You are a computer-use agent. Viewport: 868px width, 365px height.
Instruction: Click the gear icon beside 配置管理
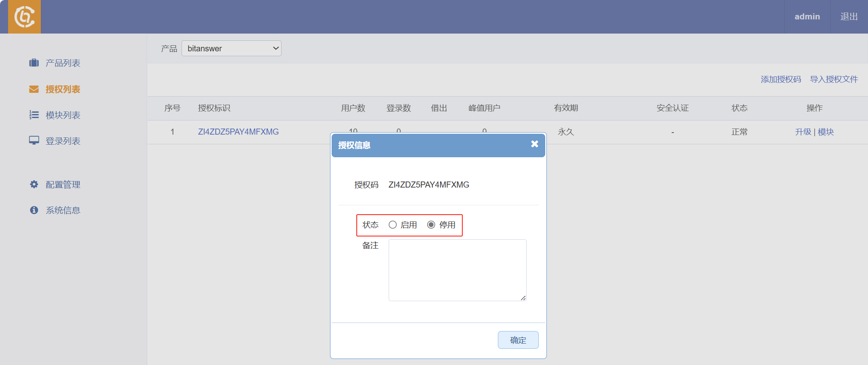click(x=34, y=184)
